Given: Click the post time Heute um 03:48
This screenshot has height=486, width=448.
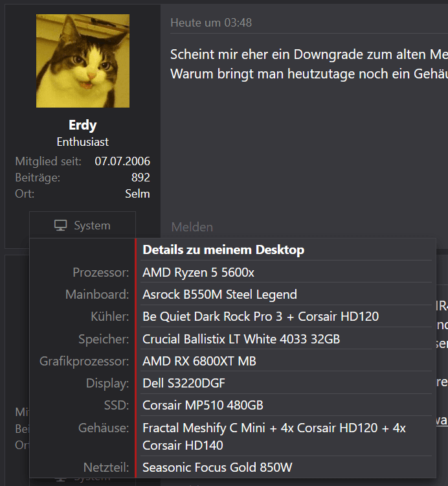Looking at the screenshot, I should click(211, 23).
